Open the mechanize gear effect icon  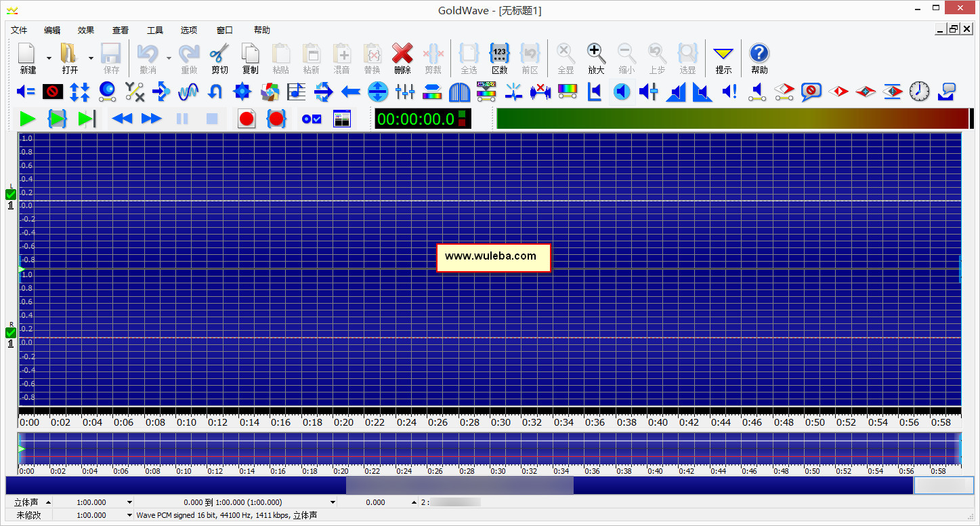click(242, 92)
